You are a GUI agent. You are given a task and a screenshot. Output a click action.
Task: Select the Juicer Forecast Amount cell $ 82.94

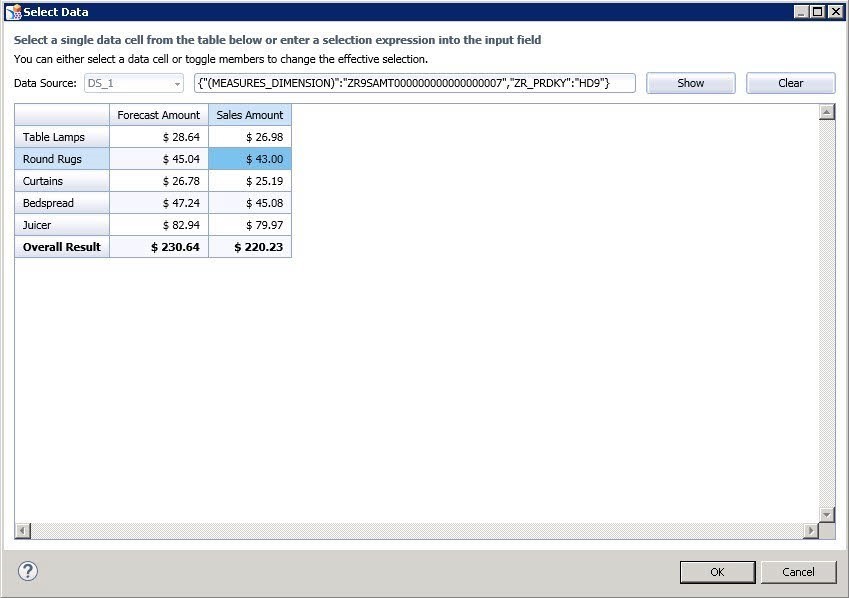[159, 225]
